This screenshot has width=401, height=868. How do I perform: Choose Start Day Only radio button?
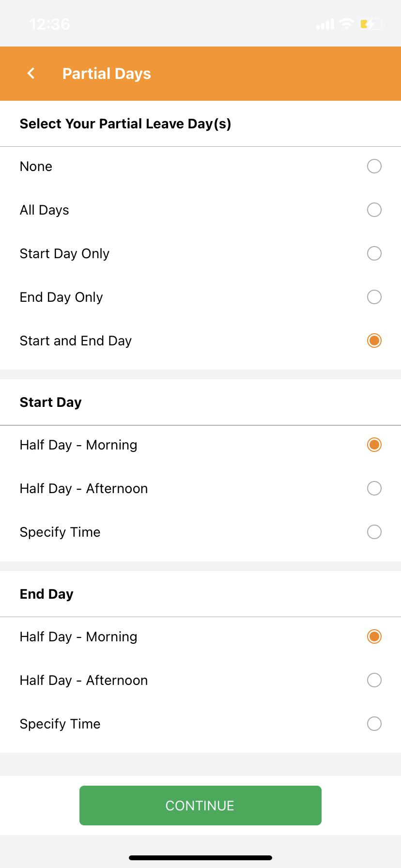coord(374,253)
